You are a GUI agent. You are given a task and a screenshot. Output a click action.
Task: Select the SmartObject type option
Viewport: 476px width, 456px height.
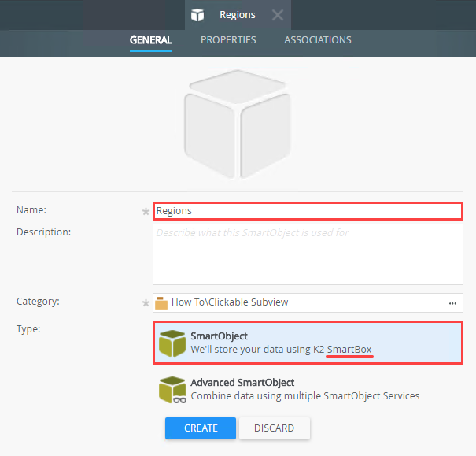tap(308, 343)
